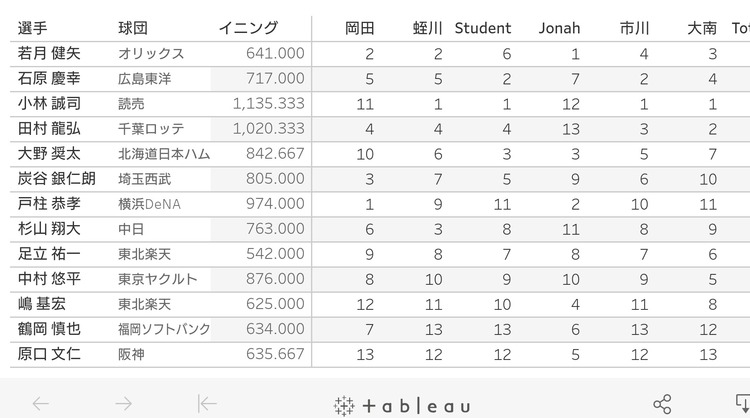Select the 球団 column header
Screen dimensions: 750x418
coord(133,28)
